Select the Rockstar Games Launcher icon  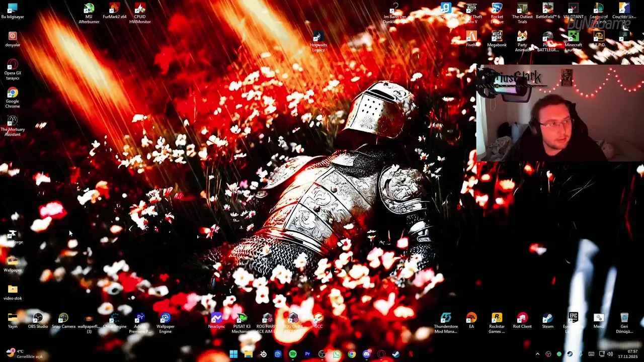click(497, 323)
